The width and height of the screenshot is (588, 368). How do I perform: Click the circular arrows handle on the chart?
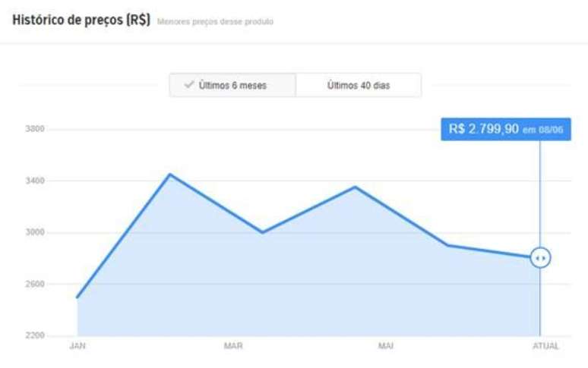(x=540, y=258)
